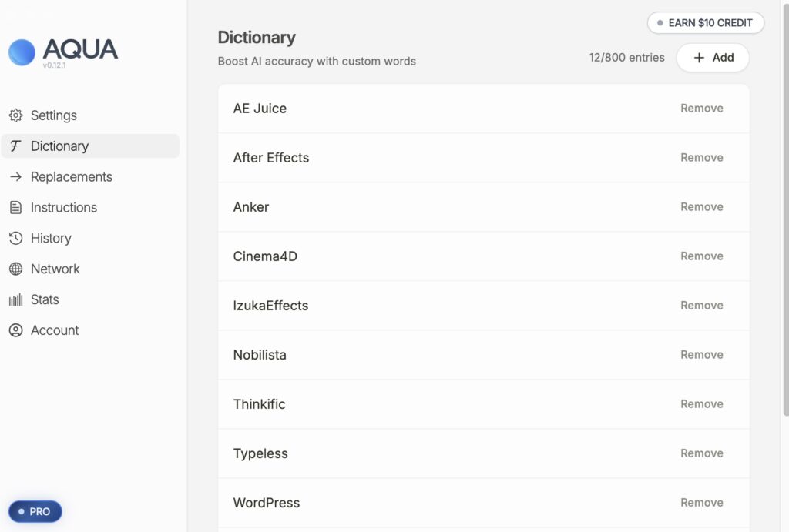Remove the AE Juice entry

click(x=701, y=109)
